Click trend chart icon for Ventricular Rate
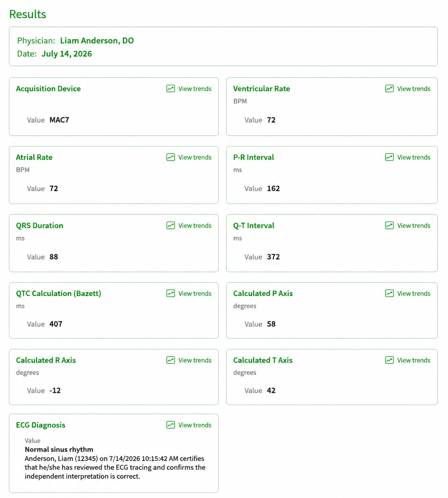448x498 pixels. click(389, 89)
